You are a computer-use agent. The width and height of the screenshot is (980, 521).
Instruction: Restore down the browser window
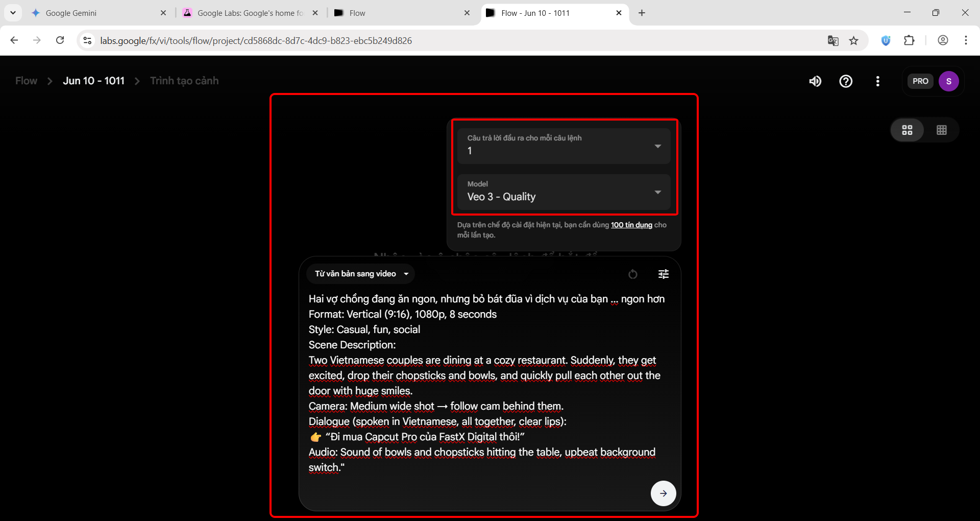(936, 13)
